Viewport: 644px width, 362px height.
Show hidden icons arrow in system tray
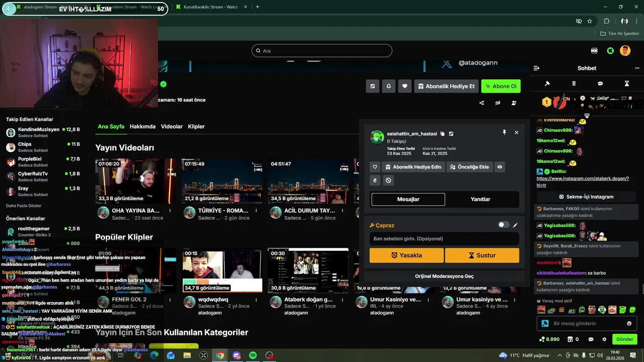(x=559, y=355)
